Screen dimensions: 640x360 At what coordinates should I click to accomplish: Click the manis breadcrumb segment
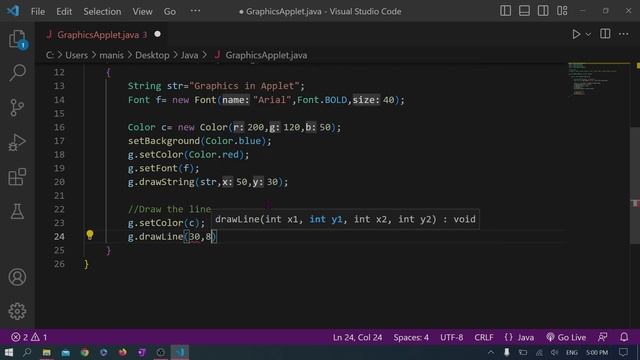[111, 55]
